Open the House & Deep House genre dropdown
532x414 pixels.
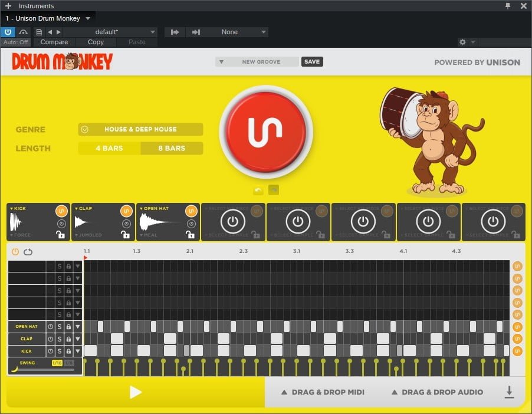(140, 129)
